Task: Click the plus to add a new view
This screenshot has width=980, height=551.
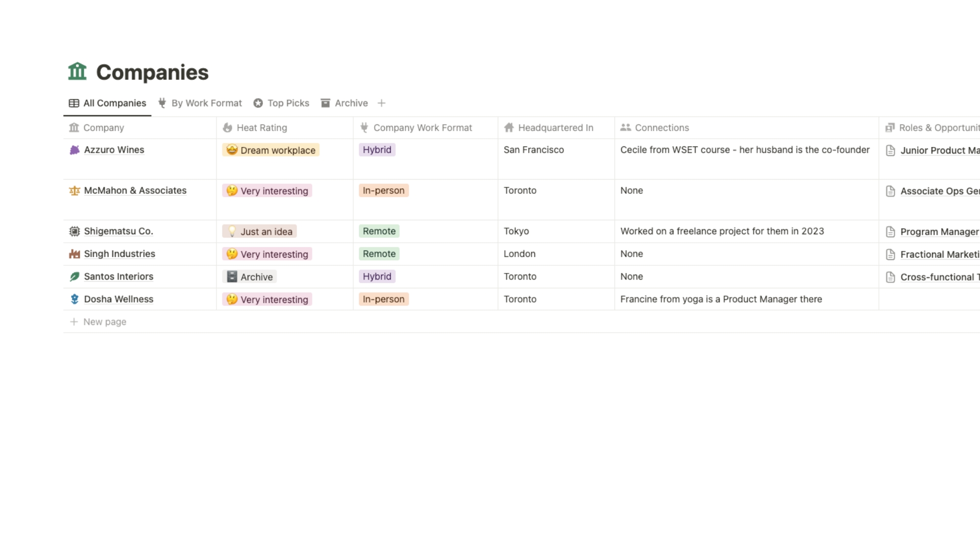Action: [381, 103]
